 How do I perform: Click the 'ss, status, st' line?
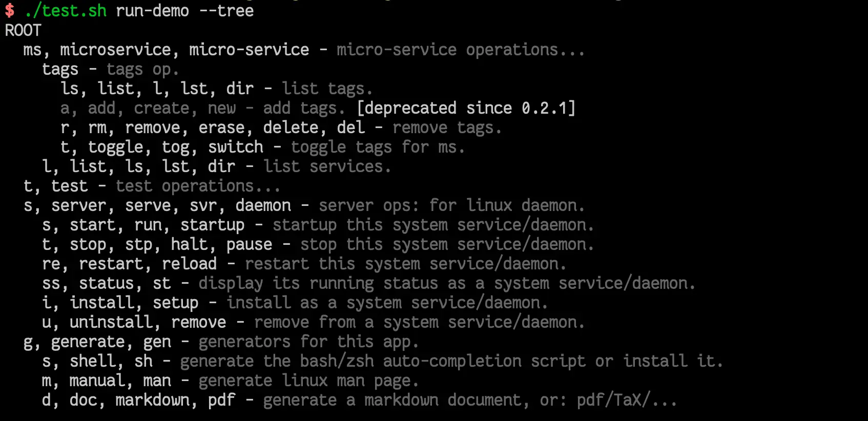click(368, 283)
